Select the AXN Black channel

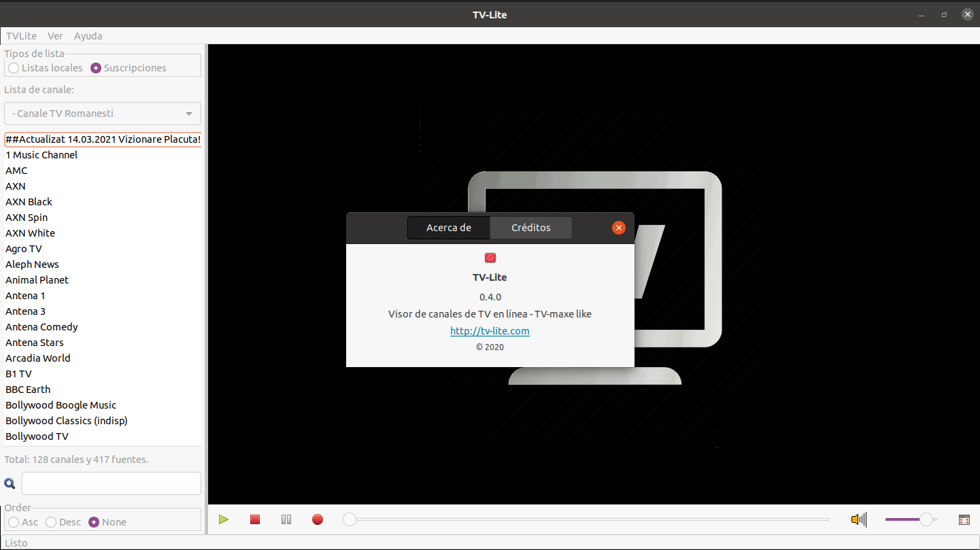coord(29,201)
